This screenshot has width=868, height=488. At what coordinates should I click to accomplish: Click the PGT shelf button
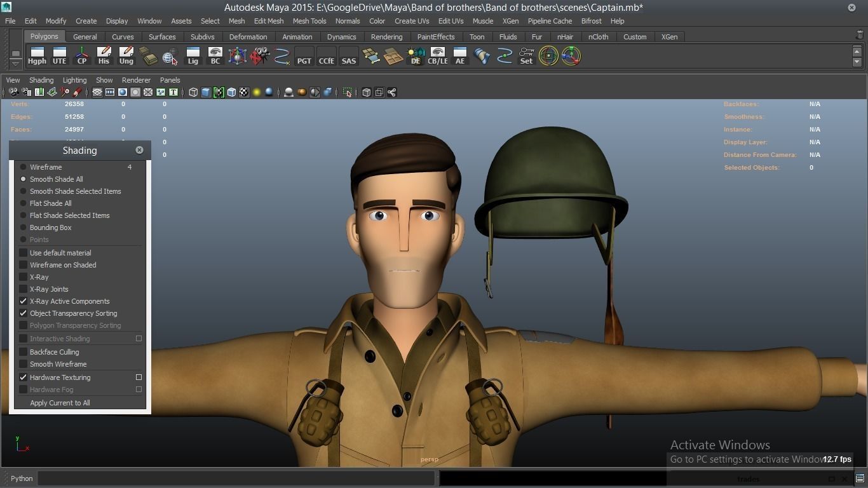tap(304, 56)
